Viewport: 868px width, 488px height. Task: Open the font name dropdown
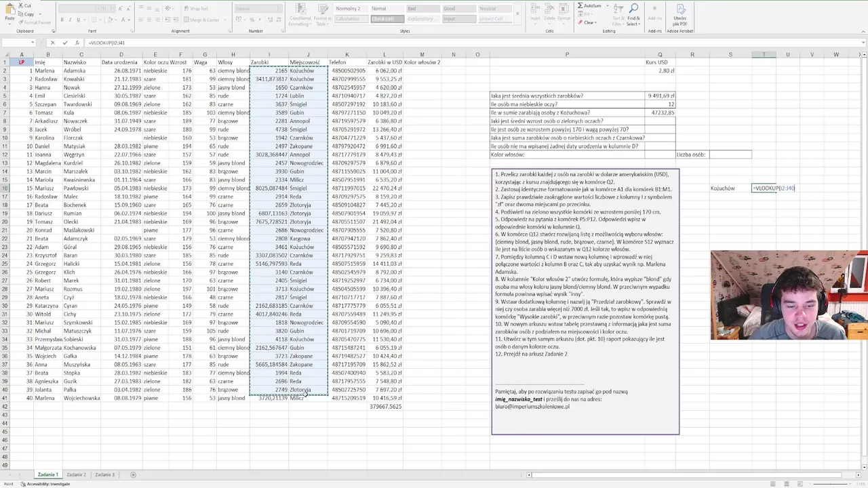tap(97, 9)
